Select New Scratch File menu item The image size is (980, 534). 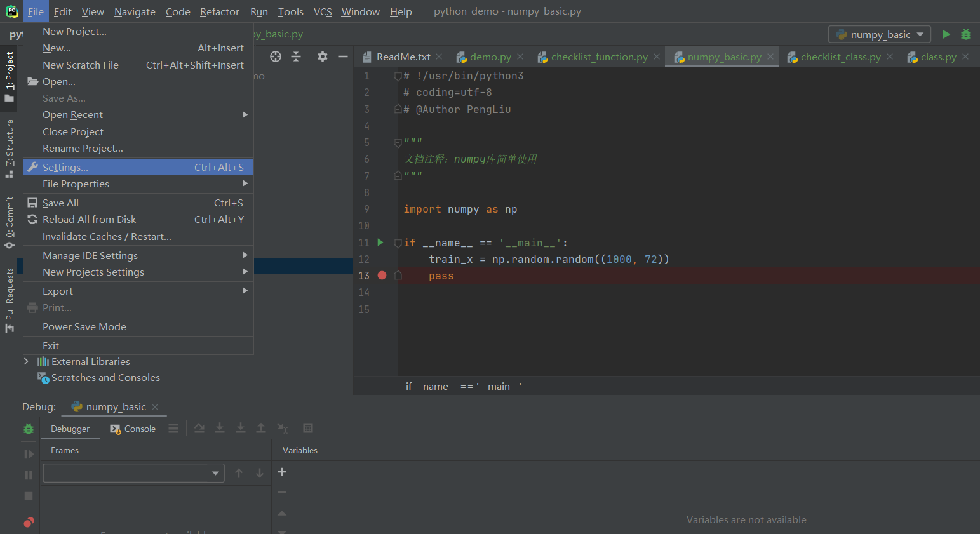(138, 65)
